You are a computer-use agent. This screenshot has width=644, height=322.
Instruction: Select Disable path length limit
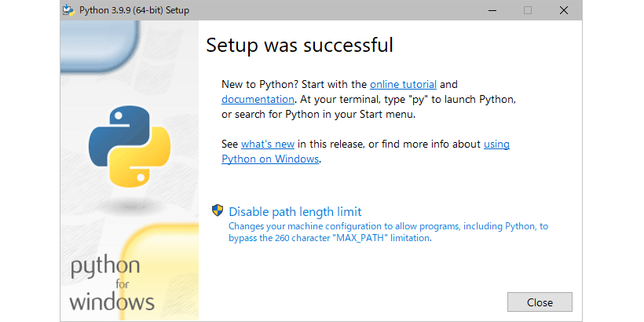295,211
